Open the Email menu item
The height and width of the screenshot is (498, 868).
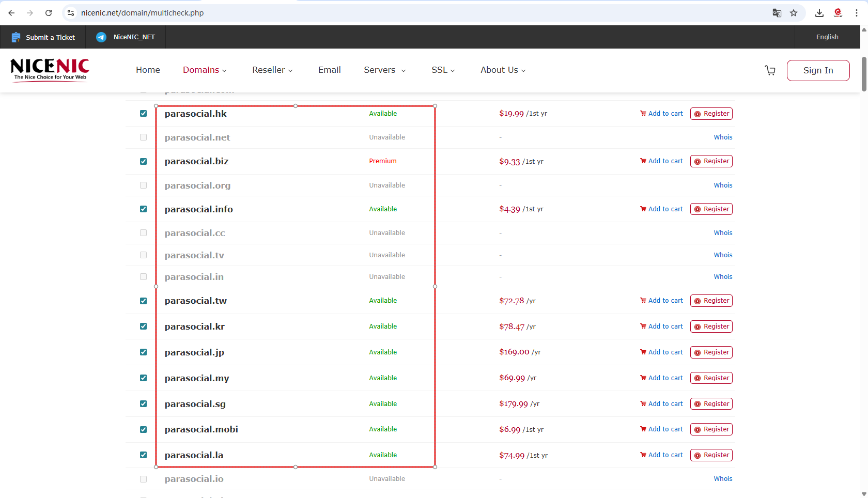329,70
